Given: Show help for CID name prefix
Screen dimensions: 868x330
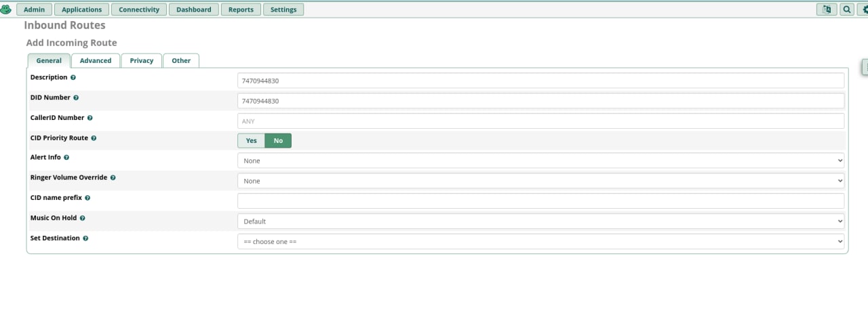Looking at the screenshot, I should (87, 199).
